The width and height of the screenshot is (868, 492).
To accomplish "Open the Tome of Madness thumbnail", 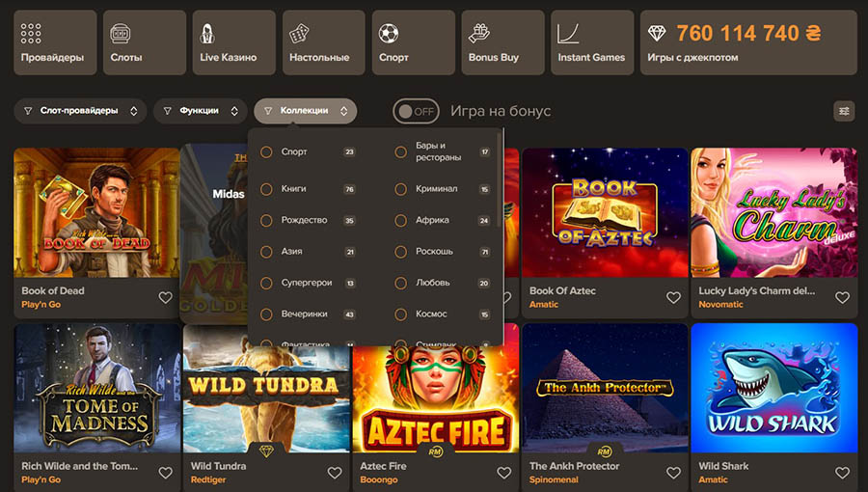I will pos(96,388).
